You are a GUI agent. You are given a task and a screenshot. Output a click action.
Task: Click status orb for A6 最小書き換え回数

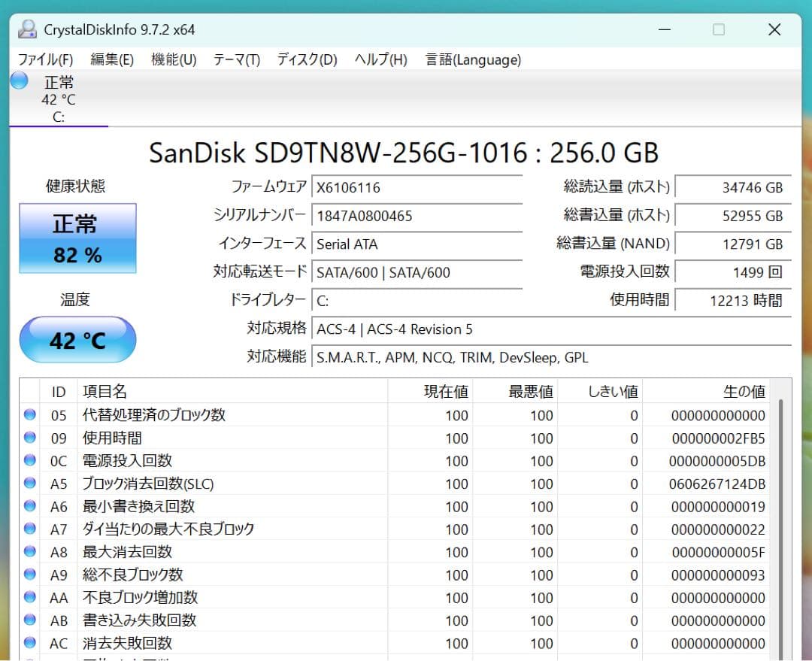30,505
